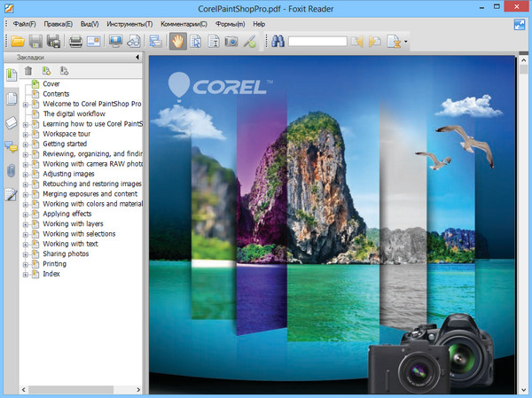This screenshot has height=398, width=532.
Task: Expand the Workspace tour bookmark
Action: click(x=26, y=134)
